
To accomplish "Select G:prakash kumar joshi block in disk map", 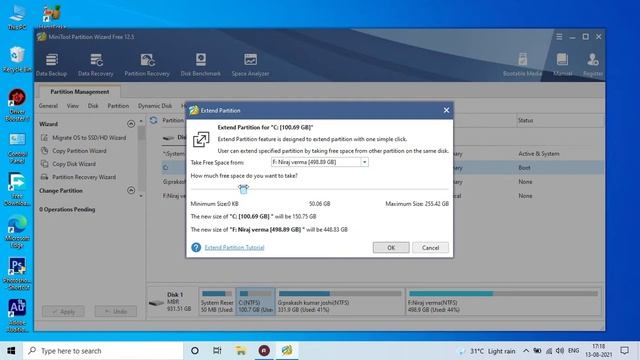I will 340,302.
